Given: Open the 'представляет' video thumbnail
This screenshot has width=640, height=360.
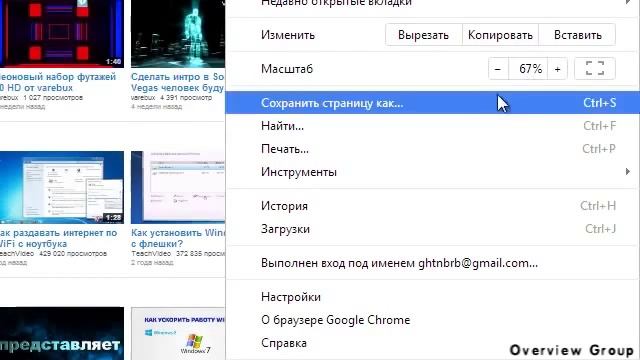Looking at the screenshot, I should 61,333.
